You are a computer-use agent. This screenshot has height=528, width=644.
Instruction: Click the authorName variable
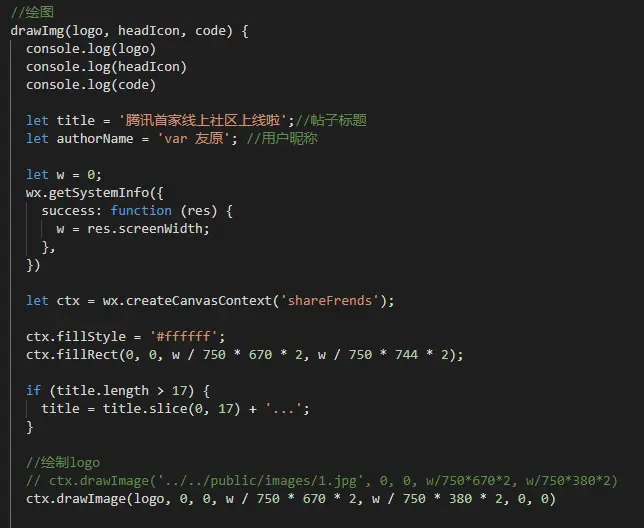coord(95,139)
